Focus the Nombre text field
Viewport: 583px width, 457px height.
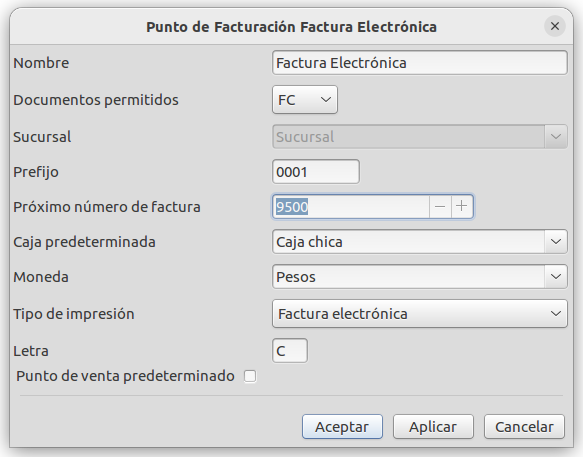[420, 63]
